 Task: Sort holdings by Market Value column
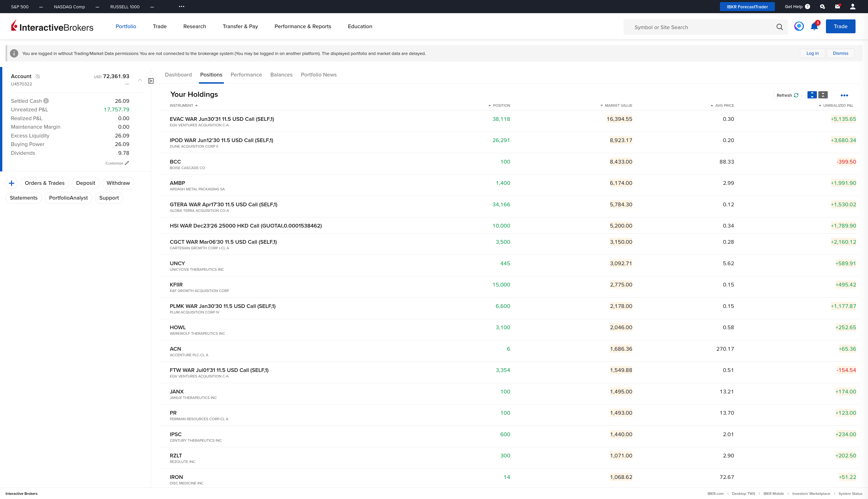[x=618, y=106]
